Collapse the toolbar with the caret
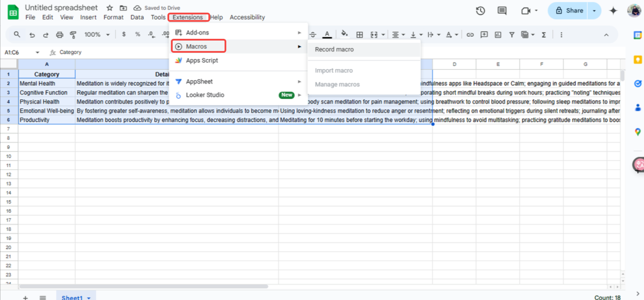The image size is (644, 300). pos(606,34)
